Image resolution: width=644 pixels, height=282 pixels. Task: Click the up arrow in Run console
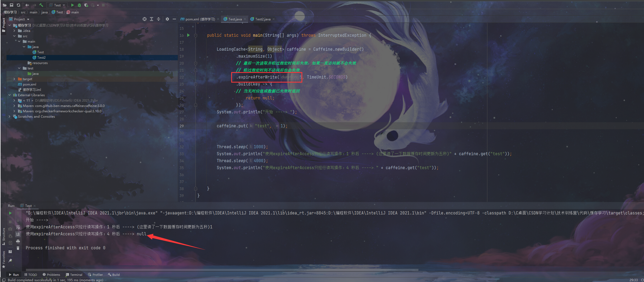[18, 213]
